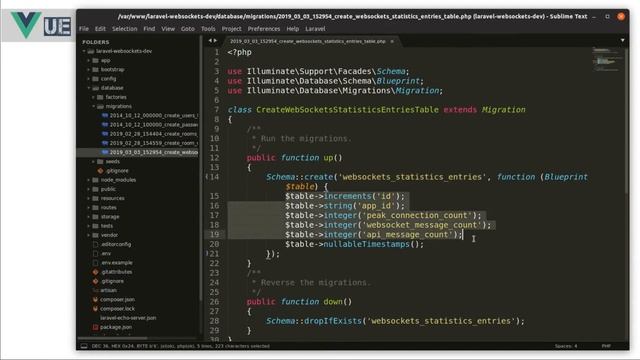
Task: Open the artisan file
Action: (x=109, y=290)
